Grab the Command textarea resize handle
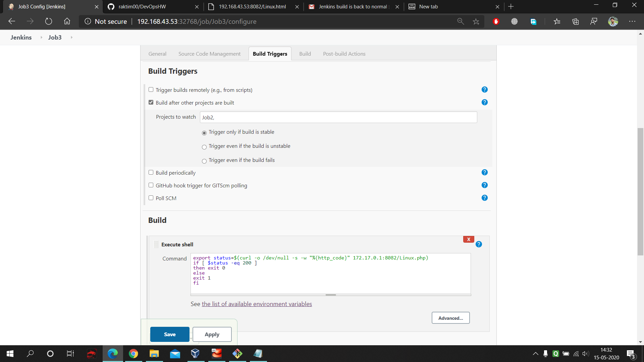The image size is (644, 362). (x=330, y=295)
